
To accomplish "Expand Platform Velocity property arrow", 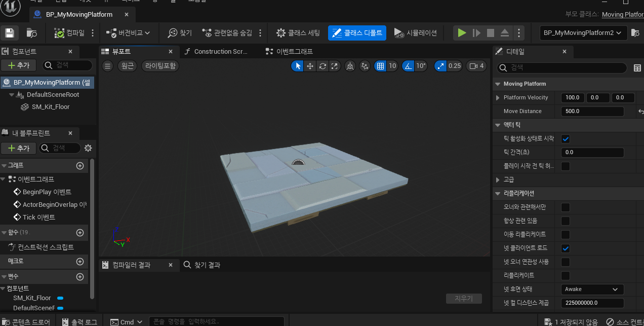I will click(498, 97).
